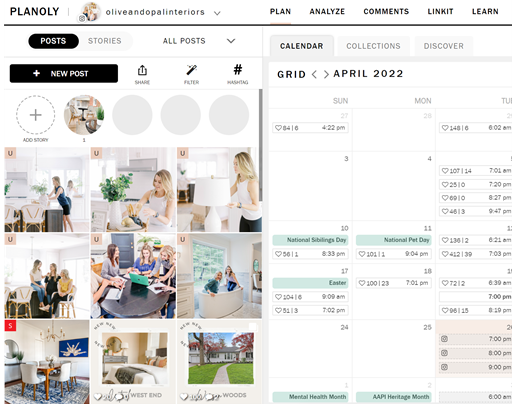Click the Add Story plus circle
Screen dimensions: 512x404
click(x=36, y=115)
